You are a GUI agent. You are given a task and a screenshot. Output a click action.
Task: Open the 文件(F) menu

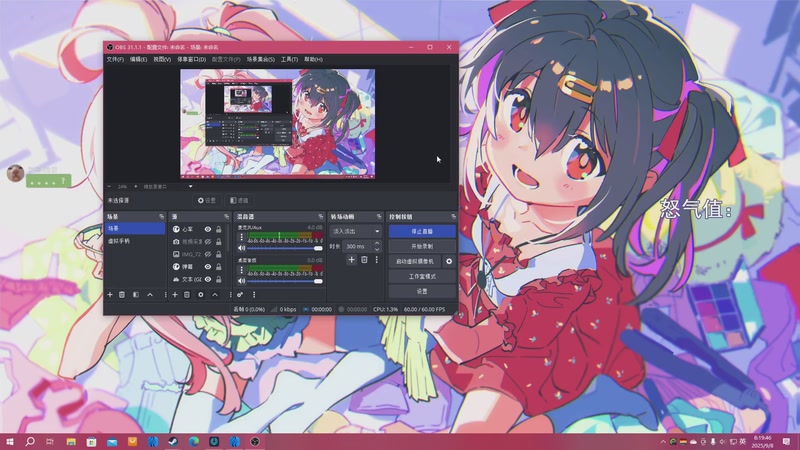coord(115,60)
